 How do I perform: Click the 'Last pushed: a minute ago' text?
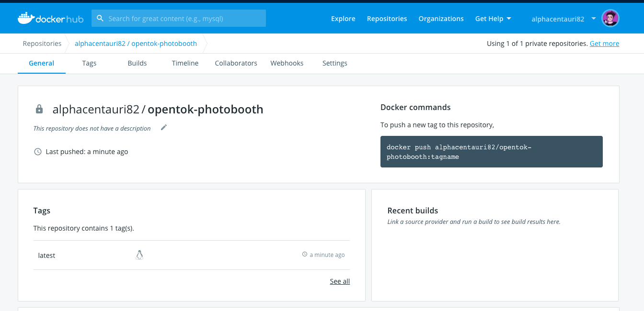pyautogui.click(x=87, y=152)
